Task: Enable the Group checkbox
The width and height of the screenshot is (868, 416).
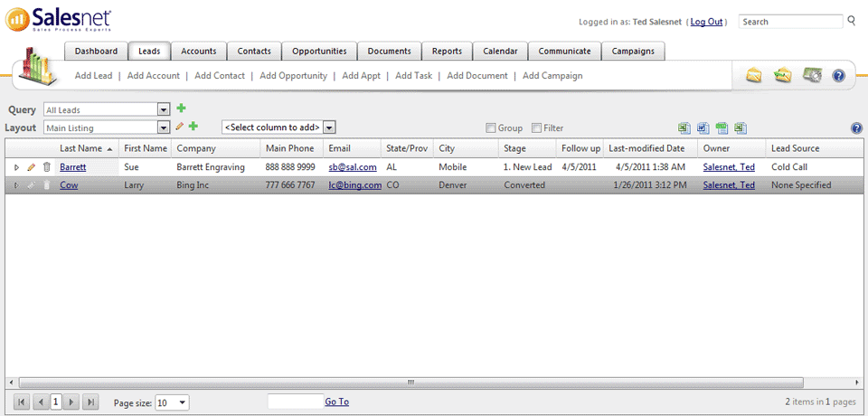Action: click(x=491, y=128)
